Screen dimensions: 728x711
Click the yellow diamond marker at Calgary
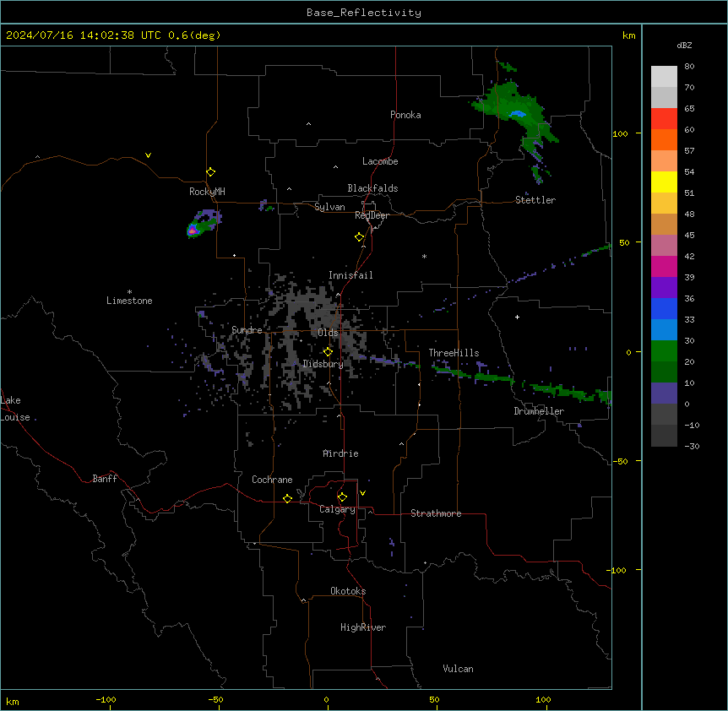(x=342, y=497)
